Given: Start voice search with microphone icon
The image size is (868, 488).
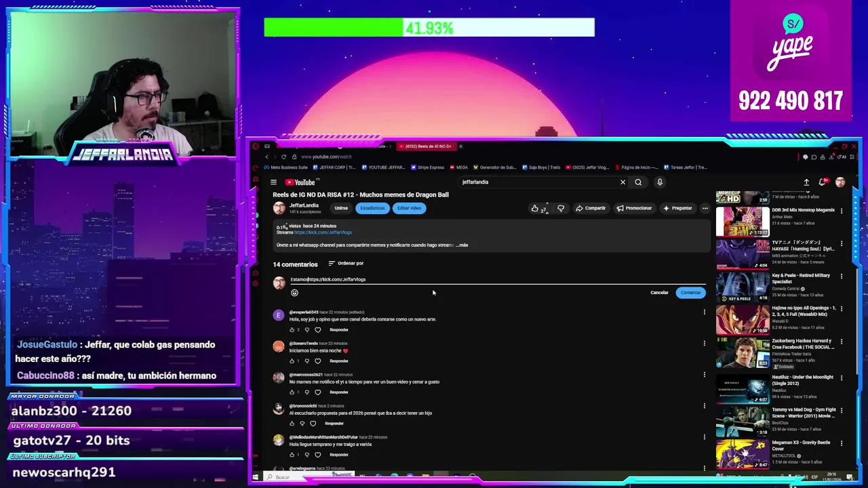Looking at the screenshot, I should (659, 182).
